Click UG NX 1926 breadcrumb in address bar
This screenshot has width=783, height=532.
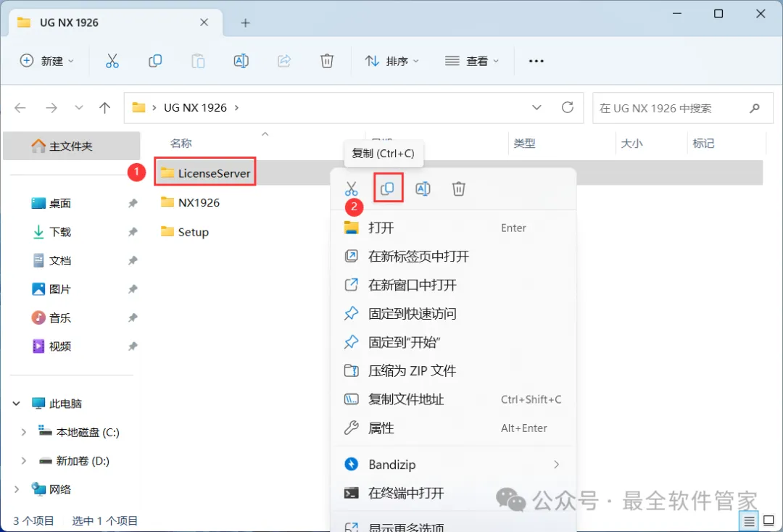(195, 108)
